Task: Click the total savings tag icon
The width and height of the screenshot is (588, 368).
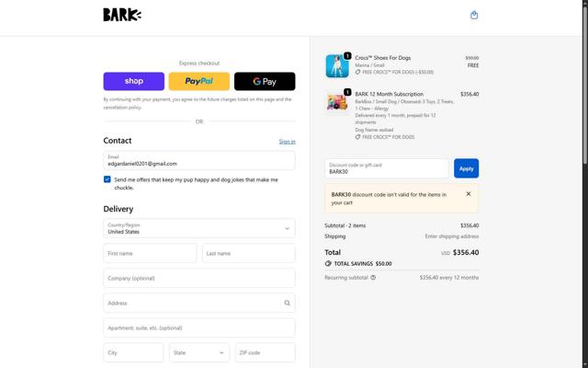Action: [328, 264]
